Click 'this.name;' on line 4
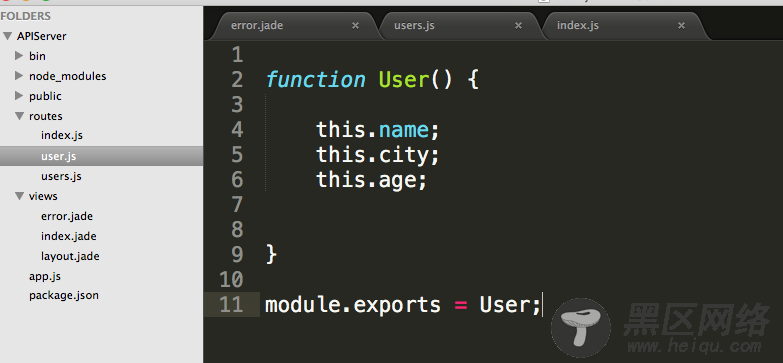 378,130
